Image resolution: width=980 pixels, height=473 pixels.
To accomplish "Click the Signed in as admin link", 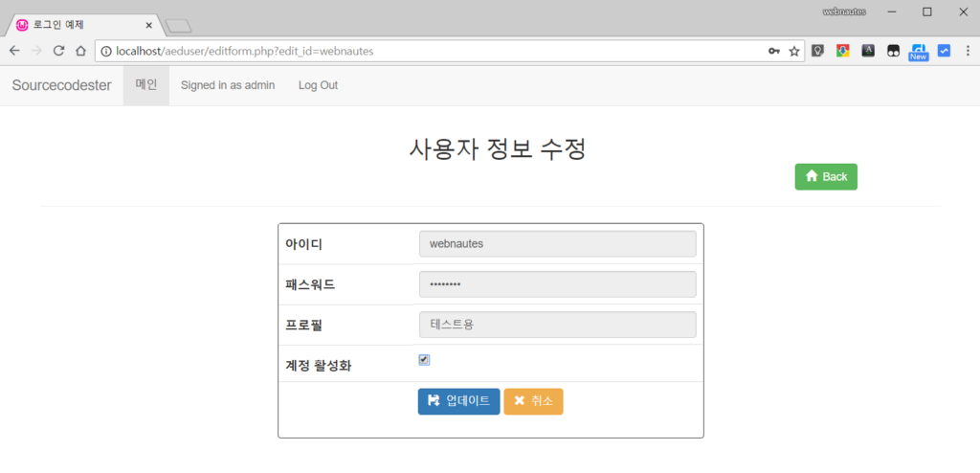I will [228, 85].
